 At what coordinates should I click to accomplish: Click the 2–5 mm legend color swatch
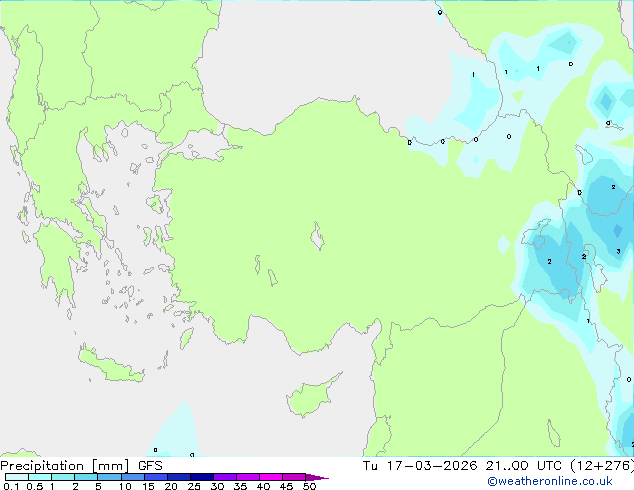(x=86, y=477)
